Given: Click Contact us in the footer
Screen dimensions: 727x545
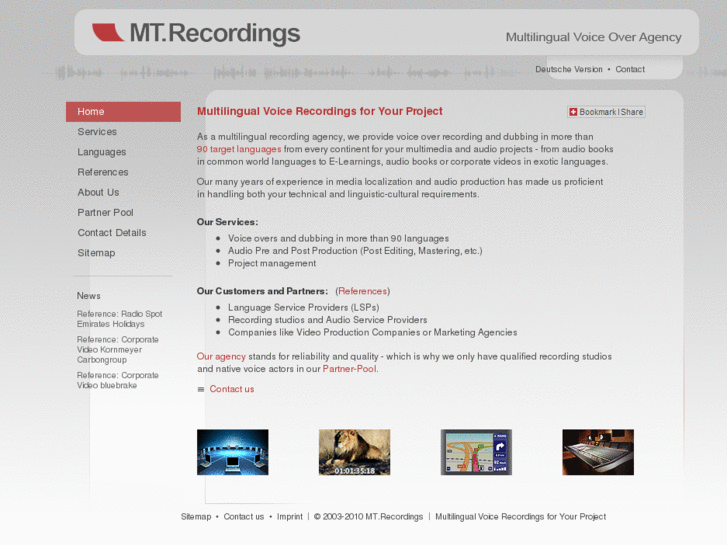Looking at the screenshot, I should point(243,517).
